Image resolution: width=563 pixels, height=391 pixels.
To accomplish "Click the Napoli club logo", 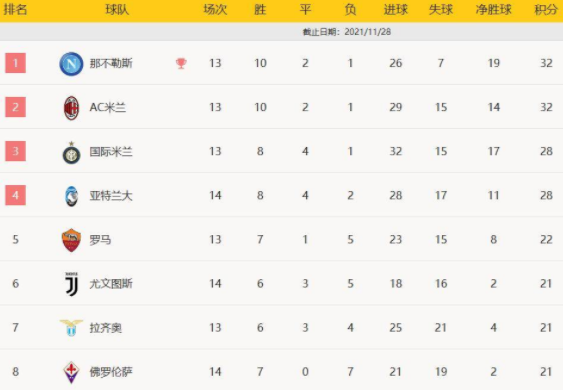I will pyautogui.click(x=71, y=64).
